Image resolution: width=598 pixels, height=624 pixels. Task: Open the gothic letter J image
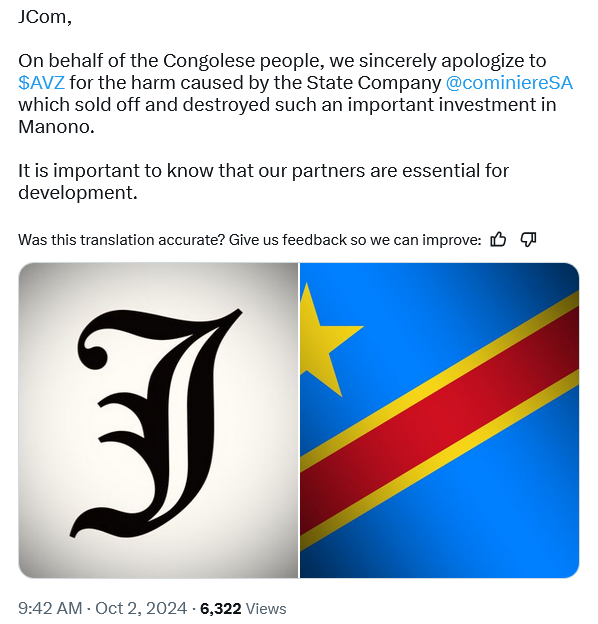tap(158, 420)
